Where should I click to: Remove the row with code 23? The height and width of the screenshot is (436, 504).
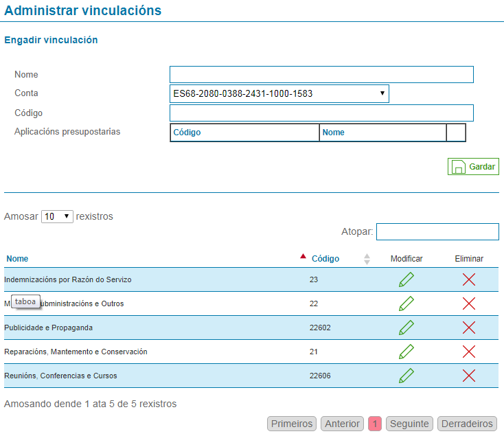click(x=469, y=279)
